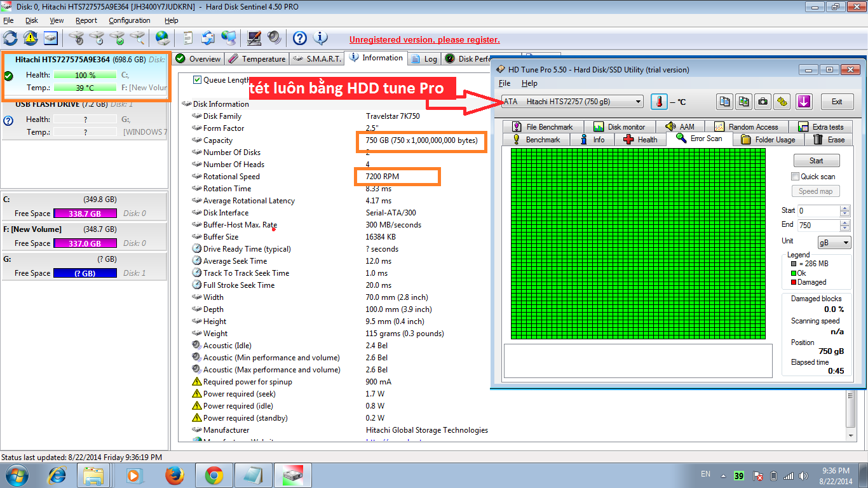The width and height of the screenshot is (868, 488).
Task: Toggle the Queue Length checkbox
Action: click(x=197, y=80)
